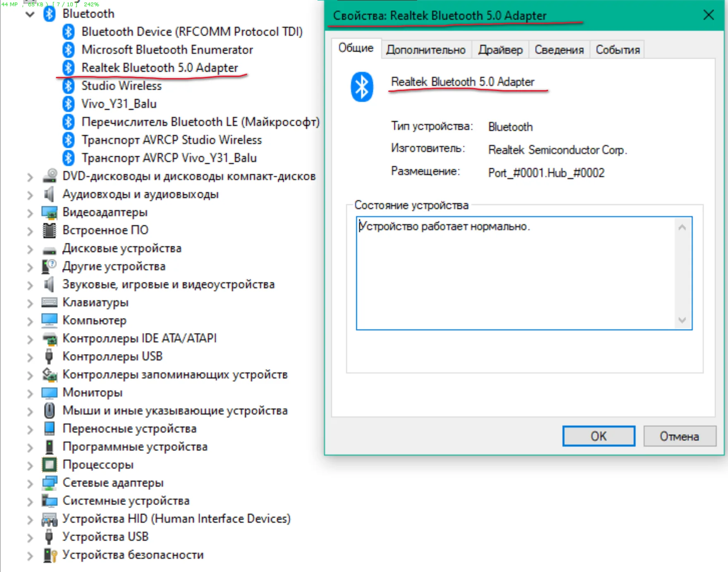Click icon beside Транспорт AVRCP Vivo_Y31_Balu
This screenshot has height=572, width=728.
click(68, 158)
